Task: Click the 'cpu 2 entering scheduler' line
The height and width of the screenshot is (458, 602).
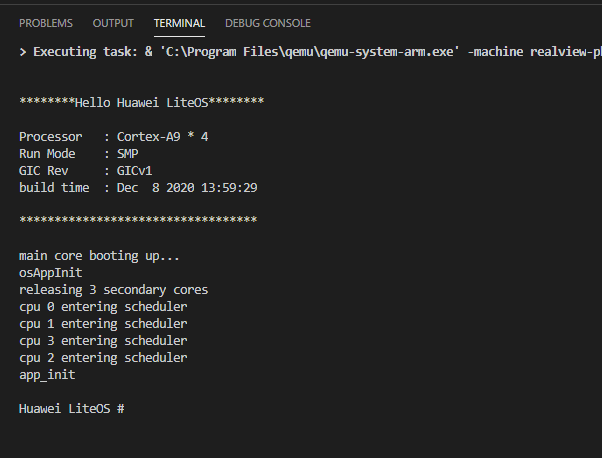Action: [103, 358]
